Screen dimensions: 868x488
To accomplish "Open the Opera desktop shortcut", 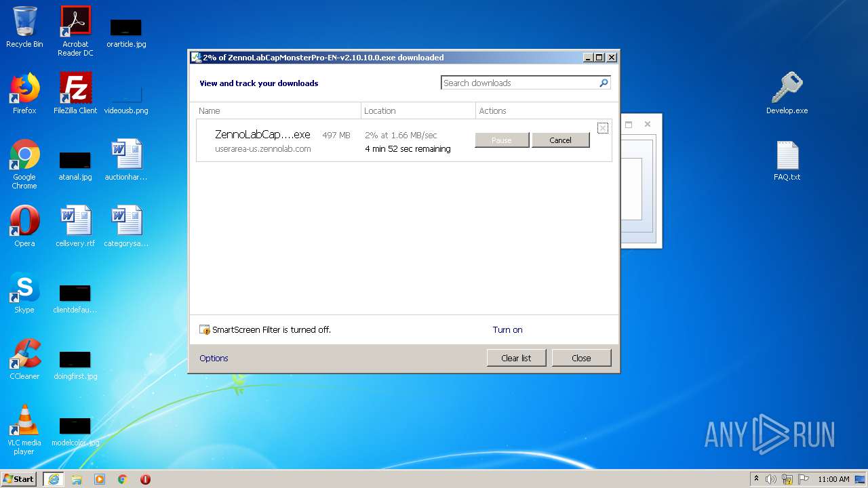I will point(24,226).
